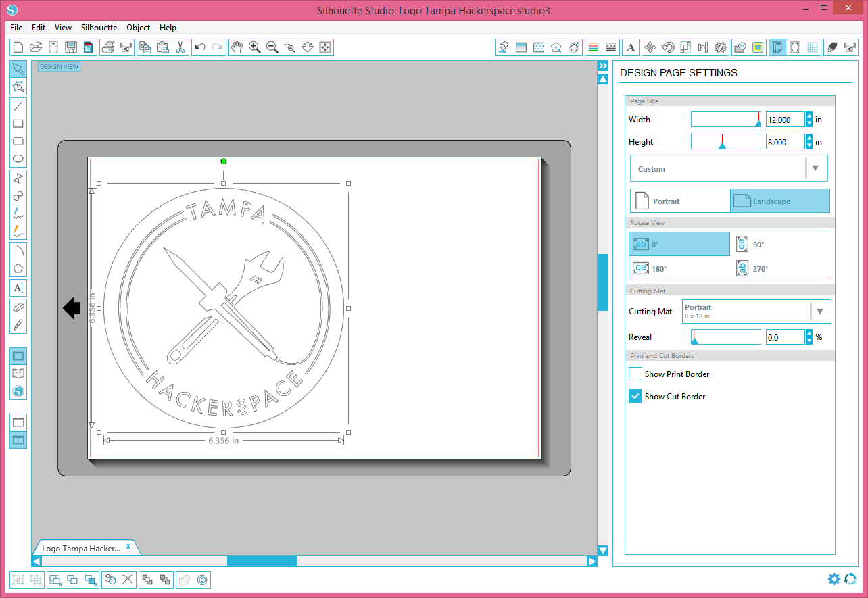Select the Edit Points tool
Image resolution: width=868 pixels, height=598 pixels.
click(x=18, y=86)
